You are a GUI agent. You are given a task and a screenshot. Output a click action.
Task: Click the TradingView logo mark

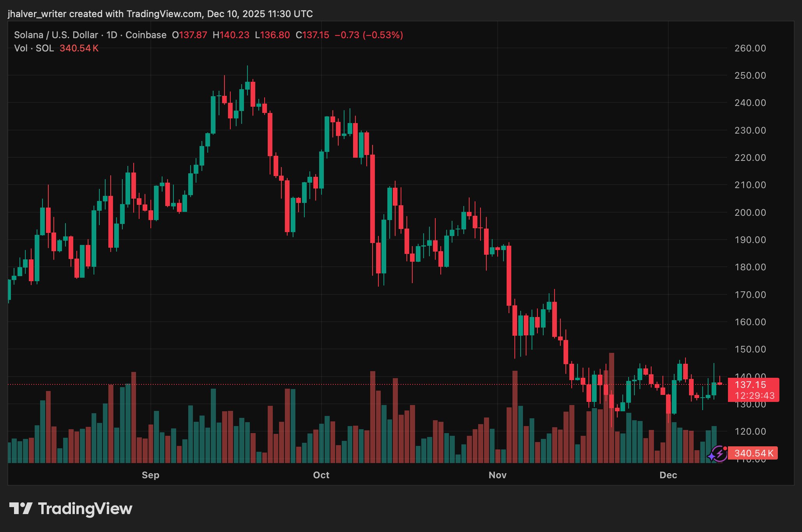21,509
